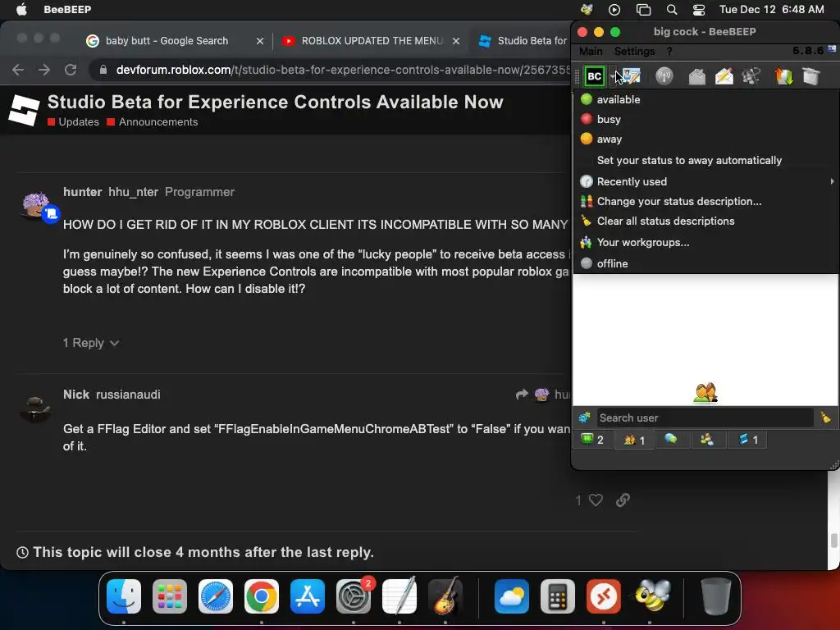The width and height of the screenshot is (840, 630).
Task: Set status to offline
Action: click(x=705, y=263)
